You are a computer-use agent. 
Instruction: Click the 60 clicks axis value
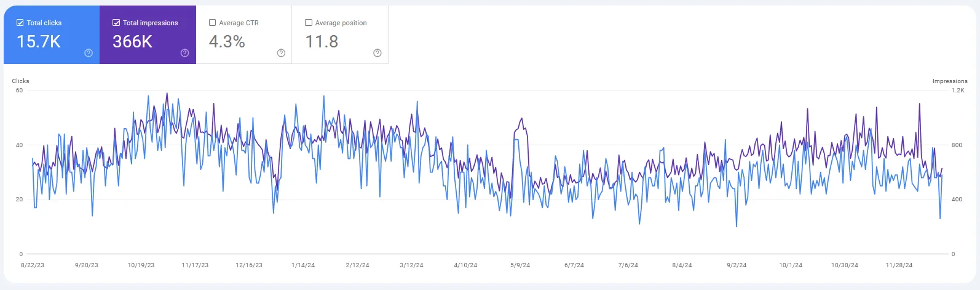(19, 91)
